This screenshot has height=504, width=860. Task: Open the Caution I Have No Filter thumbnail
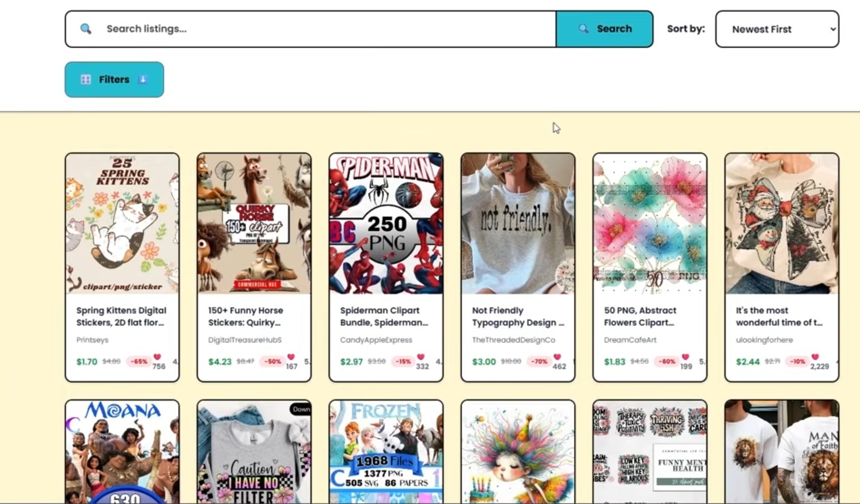pos(254,451)
